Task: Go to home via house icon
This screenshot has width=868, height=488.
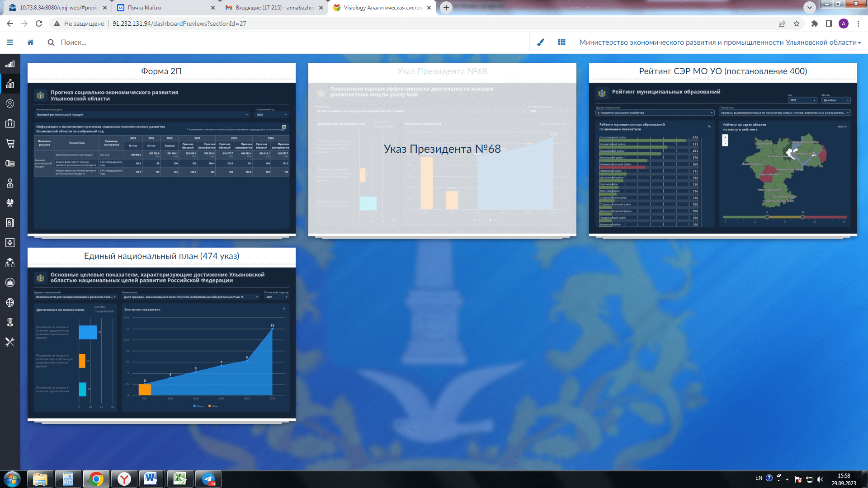Action: (30, 42)
